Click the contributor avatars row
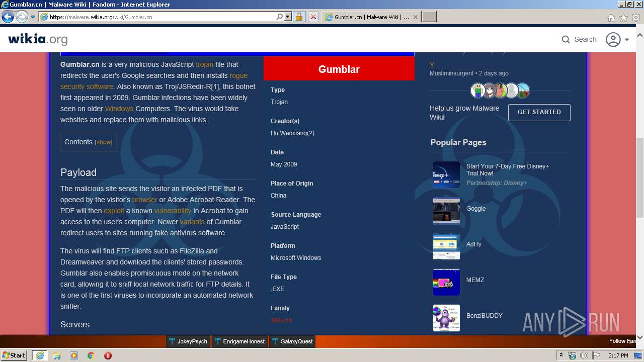The image size is (644, 362). click(x=500, y=90)
